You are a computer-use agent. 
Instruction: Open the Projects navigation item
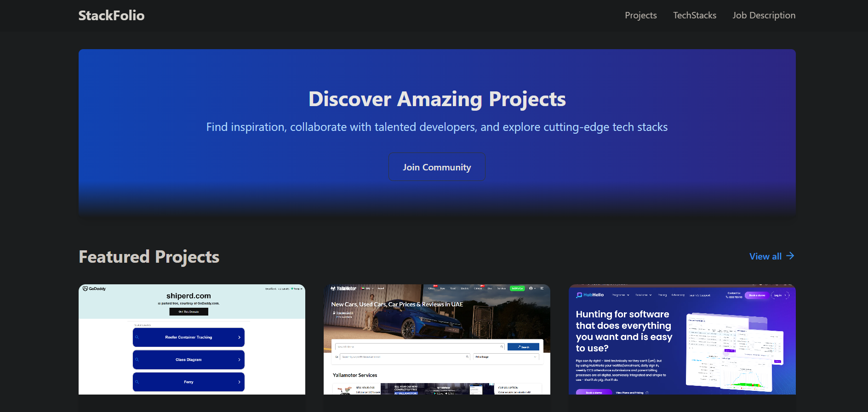click(640, 16)
